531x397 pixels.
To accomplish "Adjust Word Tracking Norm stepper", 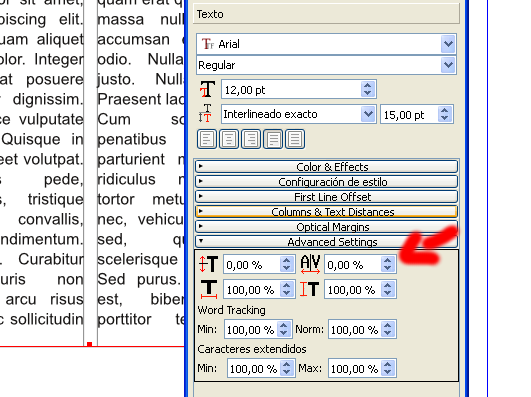I will [388, 329].
